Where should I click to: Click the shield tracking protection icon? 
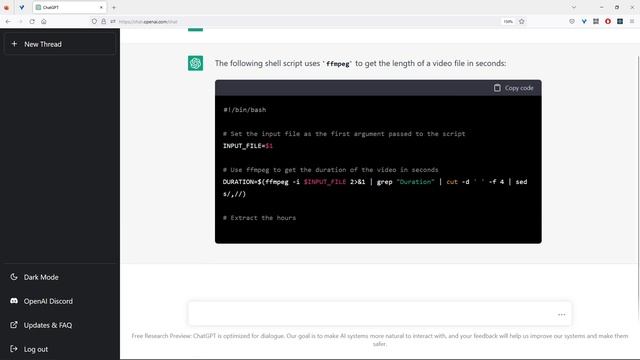(94, 21)
